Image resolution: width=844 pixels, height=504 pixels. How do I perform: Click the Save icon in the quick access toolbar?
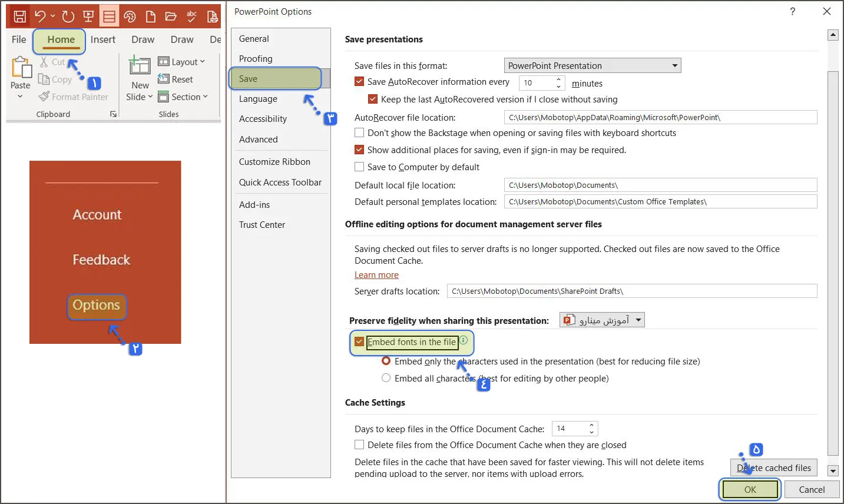19,16
